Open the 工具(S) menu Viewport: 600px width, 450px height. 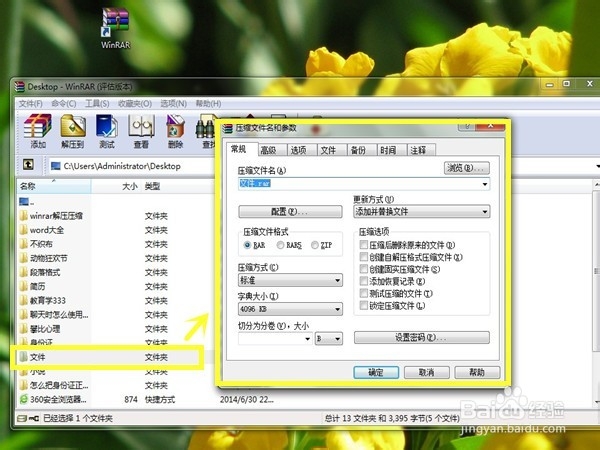pos(97,104)
